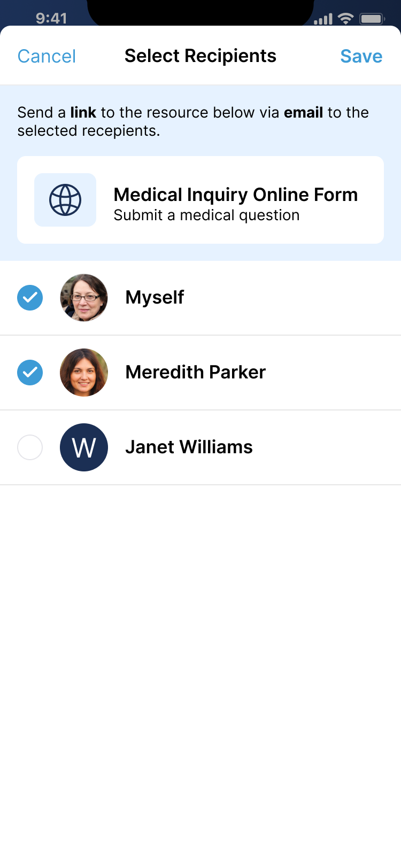Uncheck the Myself recipient checkbox
The image size is (401, 868).
tap(30, 298)
